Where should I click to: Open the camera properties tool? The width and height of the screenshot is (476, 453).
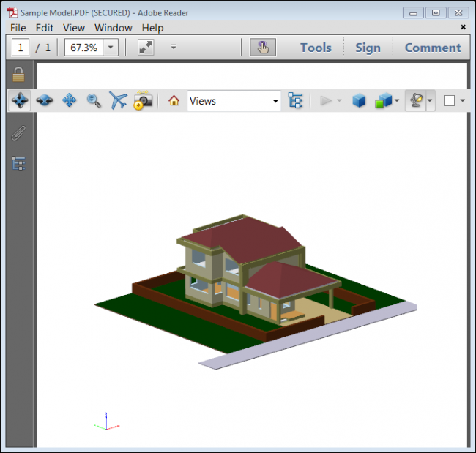pos(143,101)
